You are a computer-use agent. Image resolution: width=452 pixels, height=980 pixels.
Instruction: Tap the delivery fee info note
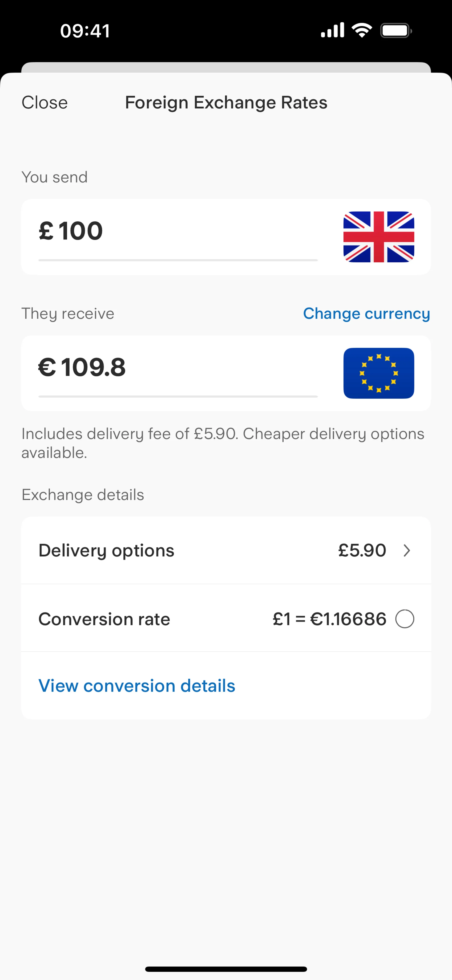(222, 443)
